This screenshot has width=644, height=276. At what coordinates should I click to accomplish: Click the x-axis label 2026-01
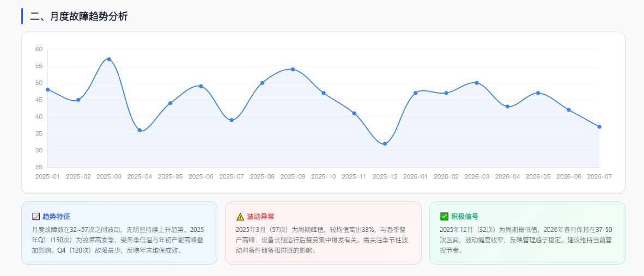[416, 176]
